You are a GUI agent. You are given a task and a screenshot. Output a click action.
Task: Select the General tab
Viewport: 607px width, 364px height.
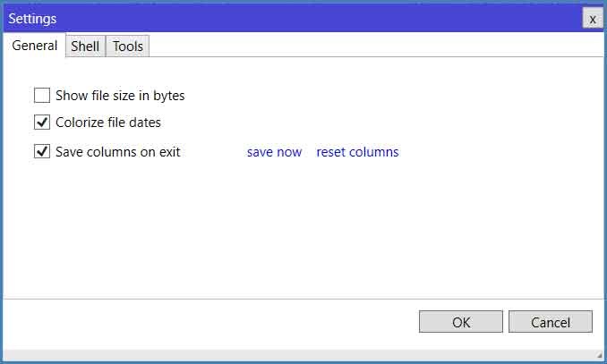click(x=35, y=46)
